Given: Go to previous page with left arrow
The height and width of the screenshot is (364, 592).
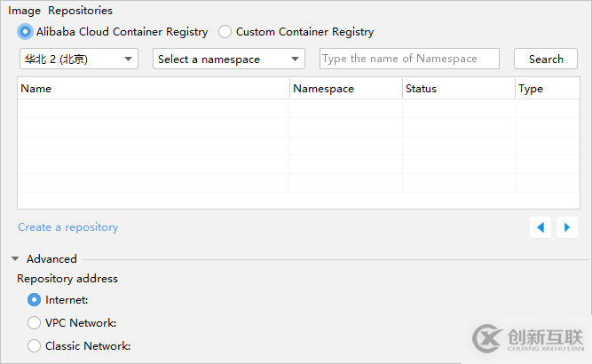Looking at the screenshot, I should coord(541,227).
